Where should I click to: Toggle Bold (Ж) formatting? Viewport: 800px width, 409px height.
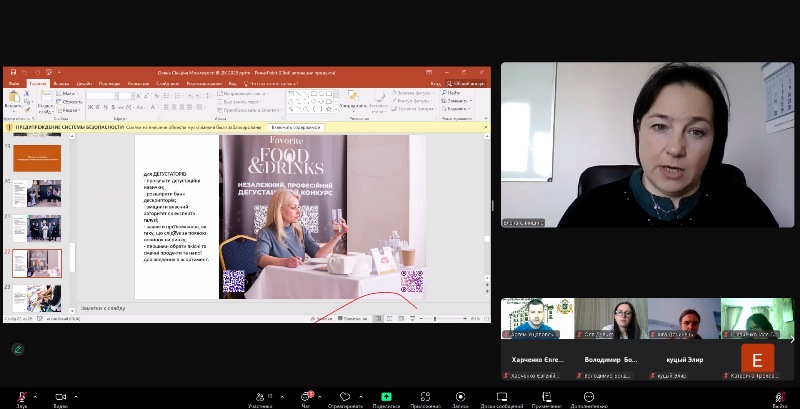pyautogui.click(x=90, y=107)
